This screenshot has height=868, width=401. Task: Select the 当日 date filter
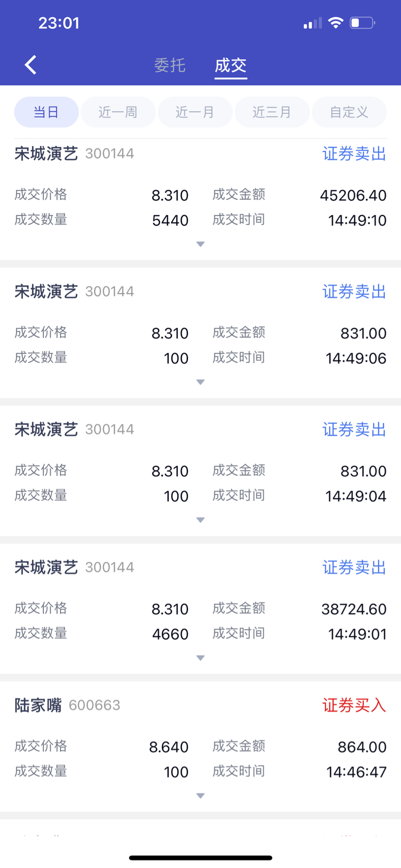(x=46, y=112)
